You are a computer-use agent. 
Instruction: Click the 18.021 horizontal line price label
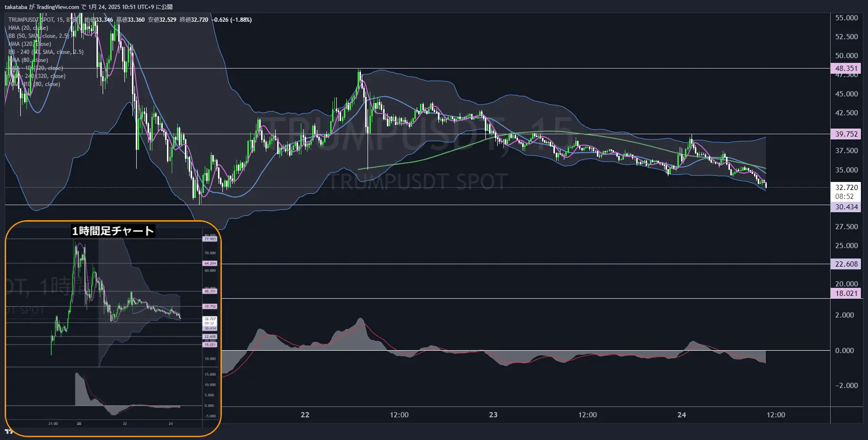coord(846,293)
